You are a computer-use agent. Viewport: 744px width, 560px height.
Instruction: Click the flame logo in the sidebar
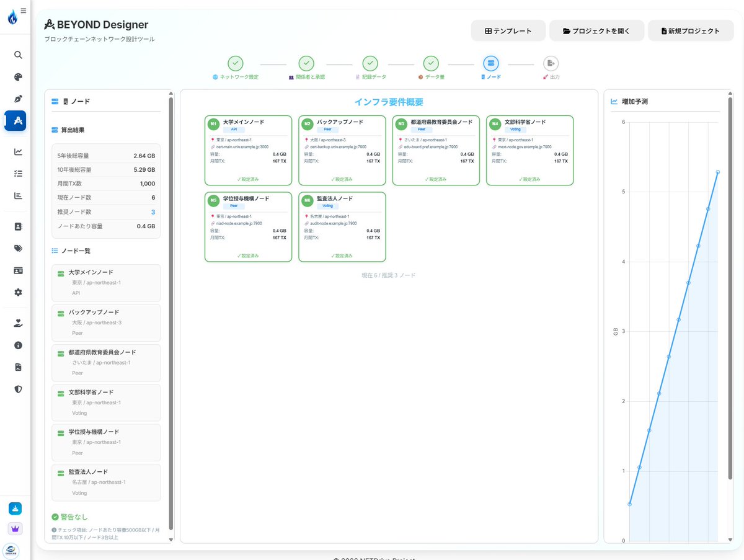12,17
